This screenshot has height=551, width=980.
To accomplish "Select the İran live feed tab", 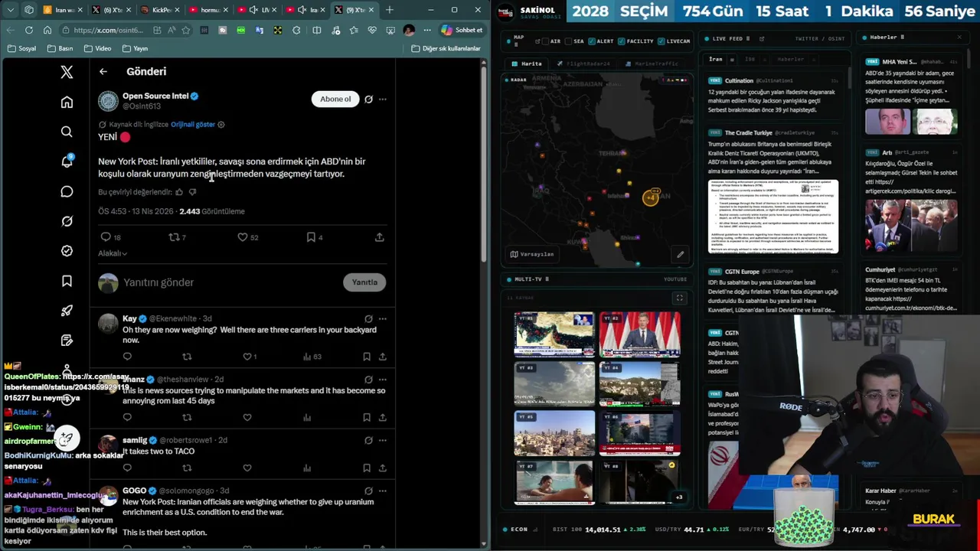I will click(x=716, y=59).
